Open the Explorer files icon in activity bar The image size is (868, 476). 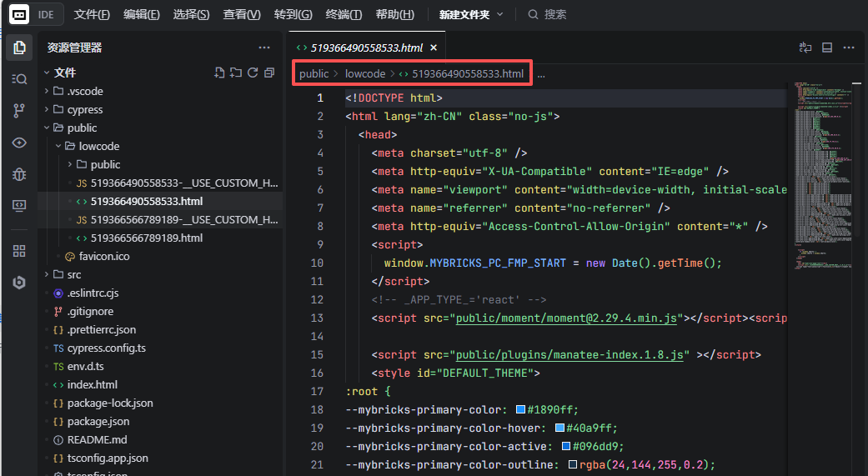pyautogui.click(x=19, y=48)
